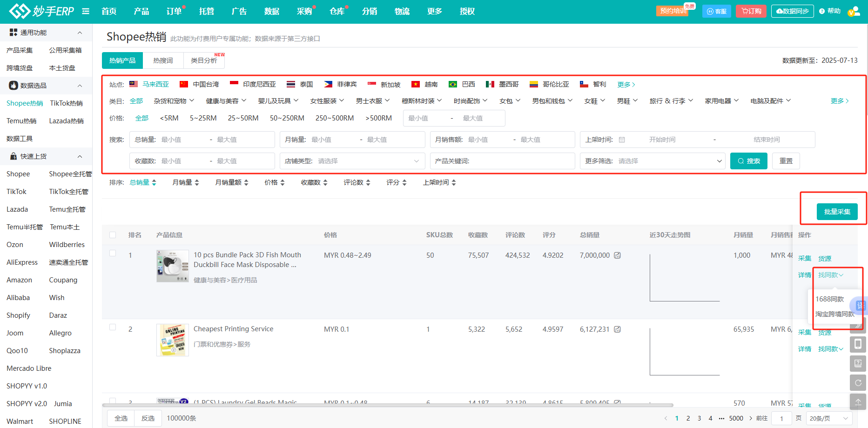Click the sales detail icon next to 7,000,000
868x428 pixels.
(618, 255)
